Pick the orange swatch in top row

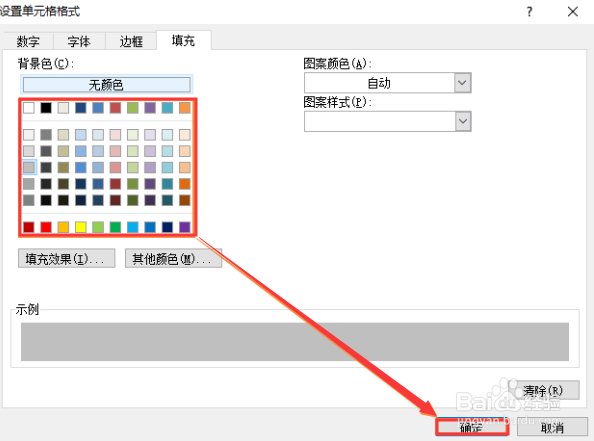click(185, 108)
